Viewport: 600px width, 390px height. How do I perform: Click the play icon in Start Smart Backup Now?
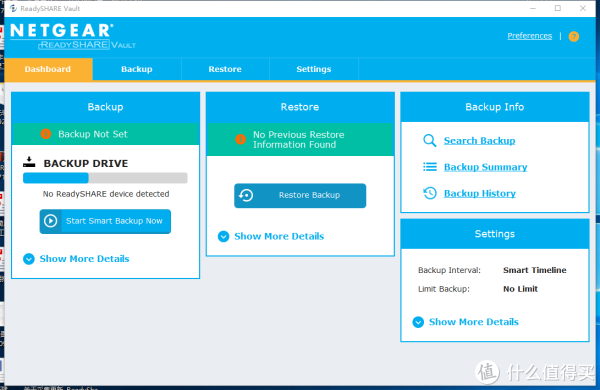pos(51,221)
